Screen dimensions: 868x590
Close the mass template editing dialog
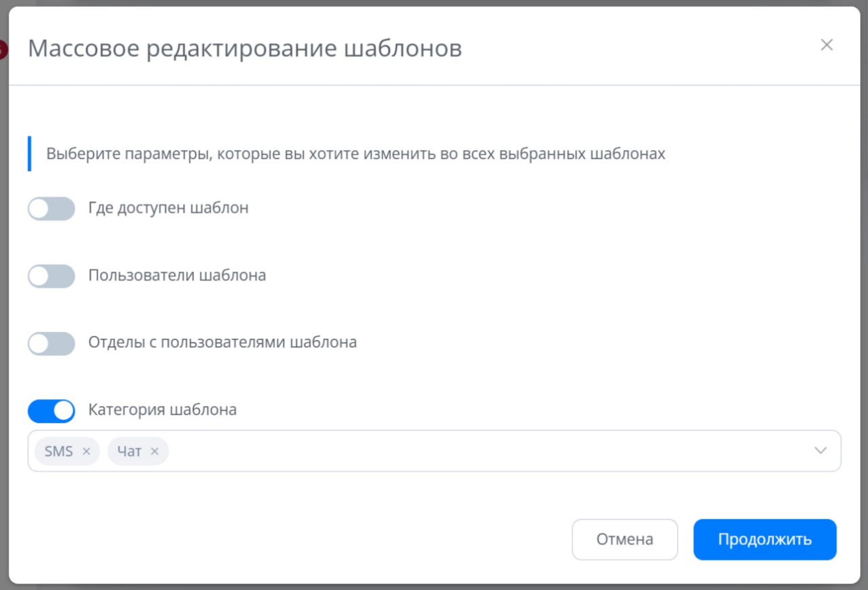[827, 45]
